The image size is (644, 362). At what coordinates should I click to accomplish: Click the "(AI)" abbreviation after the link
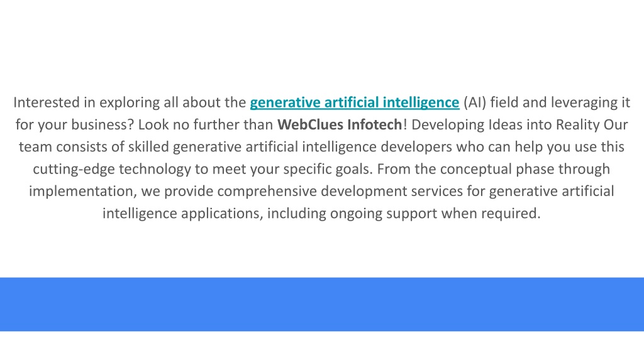[x=475, y=102]
